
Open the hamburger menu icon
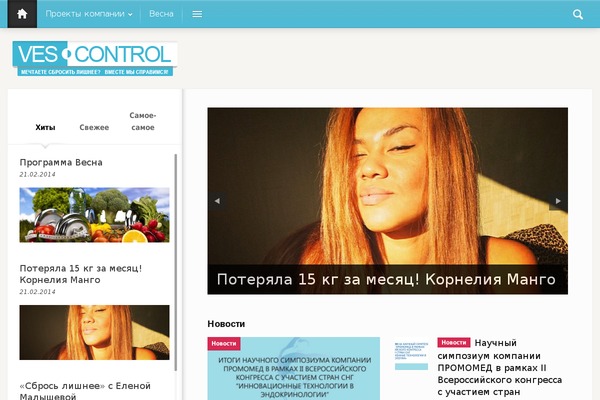[197, 14]
